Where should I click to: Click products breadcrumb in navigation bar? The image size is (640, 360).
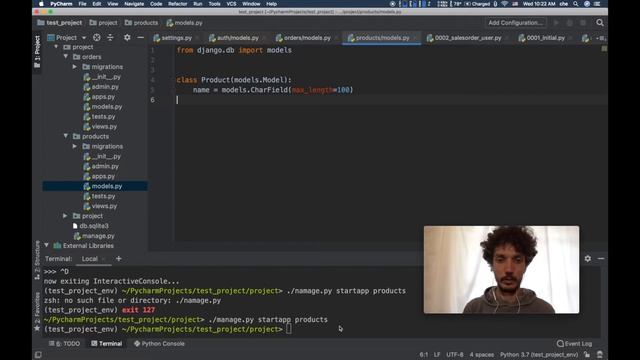pos(141,23)
